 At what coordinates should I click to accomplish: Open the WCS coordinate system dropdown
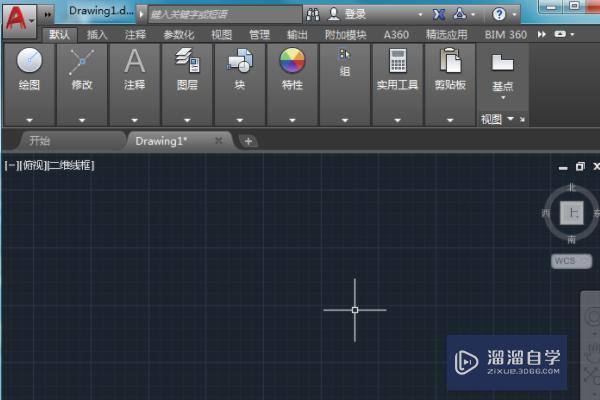tap(571, 261)
